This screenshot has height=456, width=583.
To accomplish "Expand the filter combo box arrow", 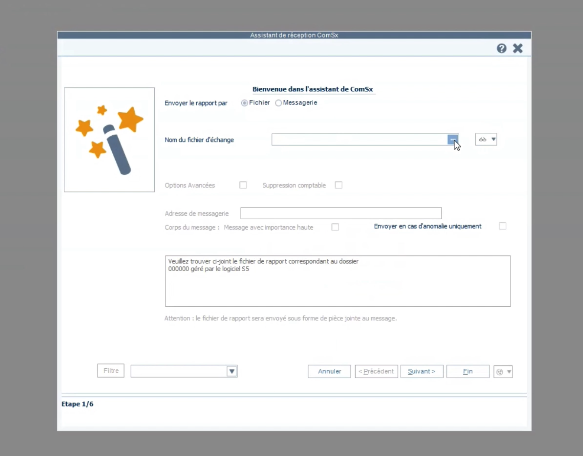I will (x=232, y=371).
